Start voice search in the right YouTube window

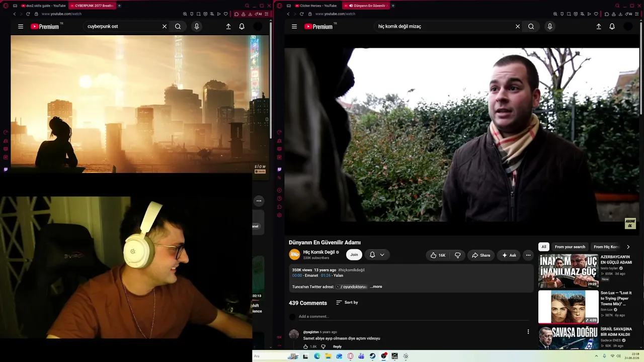click(550, 27)
